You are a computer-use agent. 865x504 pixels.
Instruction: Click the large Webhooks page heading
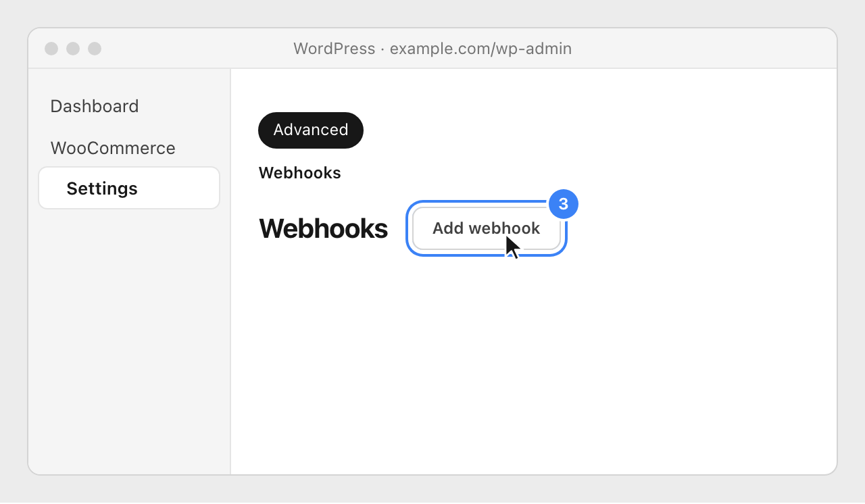(x=323, y=228)
